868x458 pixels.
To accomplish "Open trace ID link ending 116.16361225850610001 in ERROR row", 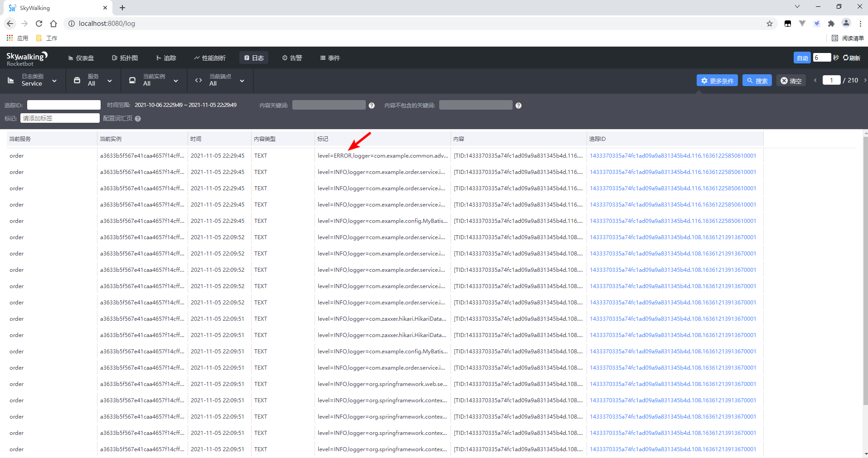I will pos(673,156).
